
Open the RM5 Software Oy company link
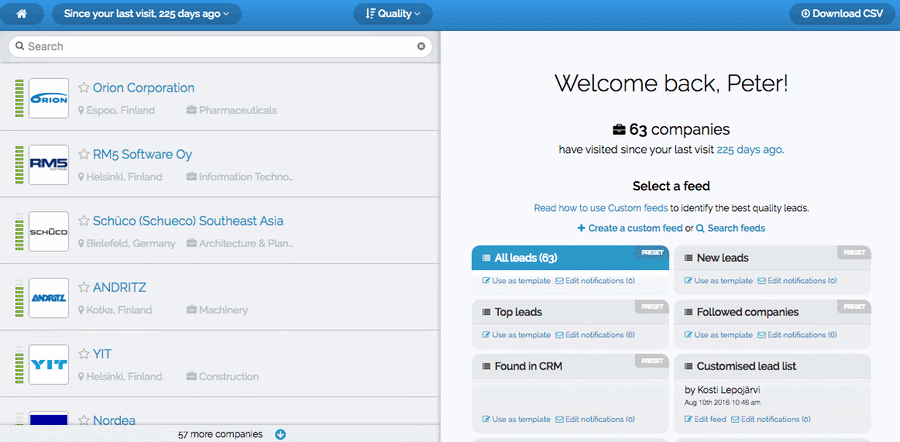point(142,154)
